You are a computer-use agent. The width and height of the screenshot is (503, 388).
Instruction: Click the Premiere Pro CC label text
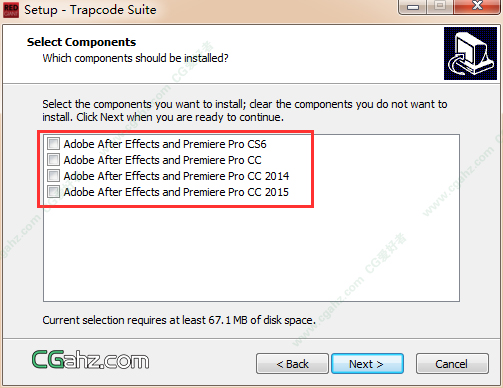click(x=163, y=160)
